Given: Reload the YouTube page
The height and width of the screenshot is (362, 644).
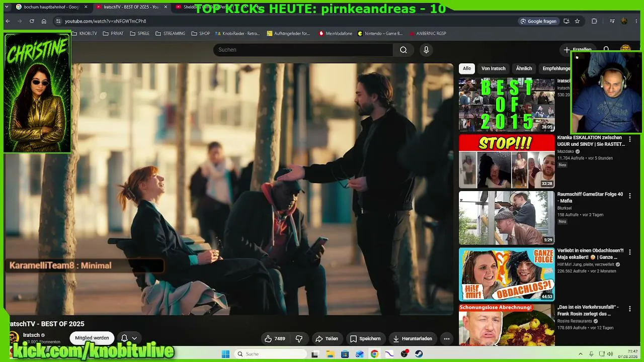Looking at the screenshot, I should tap(32, 21).
